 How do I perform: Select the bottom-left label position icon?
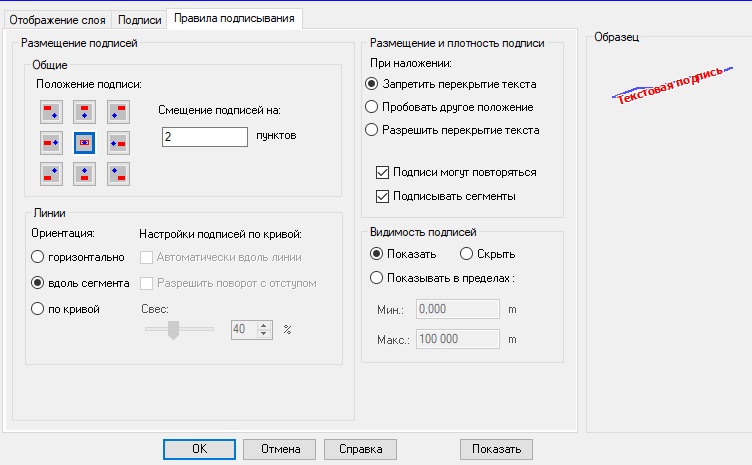[x=52, y=174]
